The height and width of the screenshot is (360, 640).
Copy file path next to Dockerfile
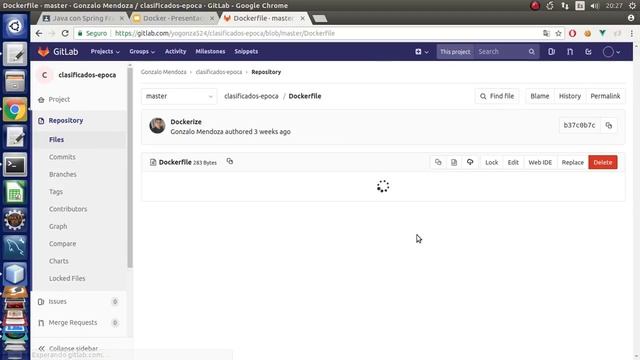pos(230,161)
